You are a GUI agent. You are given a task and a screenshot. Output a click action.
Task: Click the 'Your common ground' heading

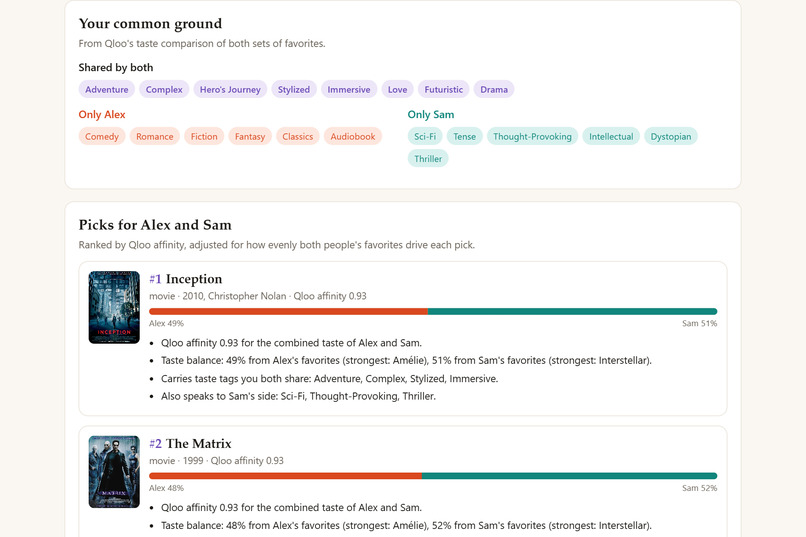pos(150,24)
